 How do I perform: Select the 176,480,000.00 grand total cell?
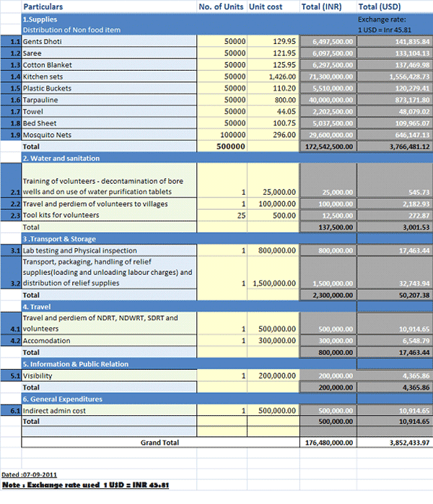coord(328,443)
